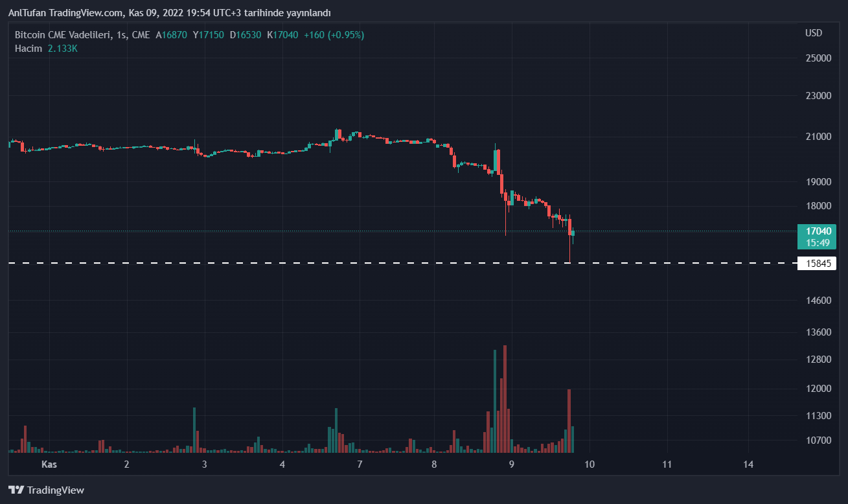Click date 9 on the time axis
The image size is (848, 504).
(x=511, y=464)
